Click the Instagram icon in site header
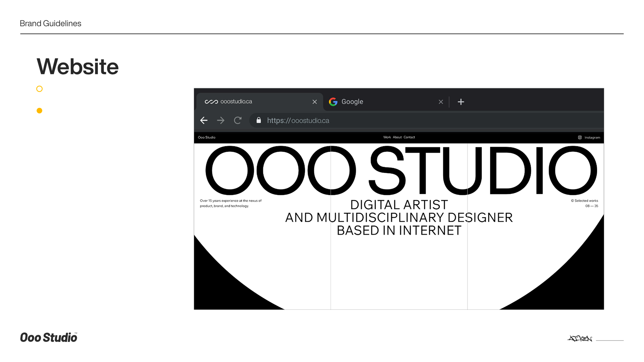Viewport: 644px width, 362px height. [580, 137]
